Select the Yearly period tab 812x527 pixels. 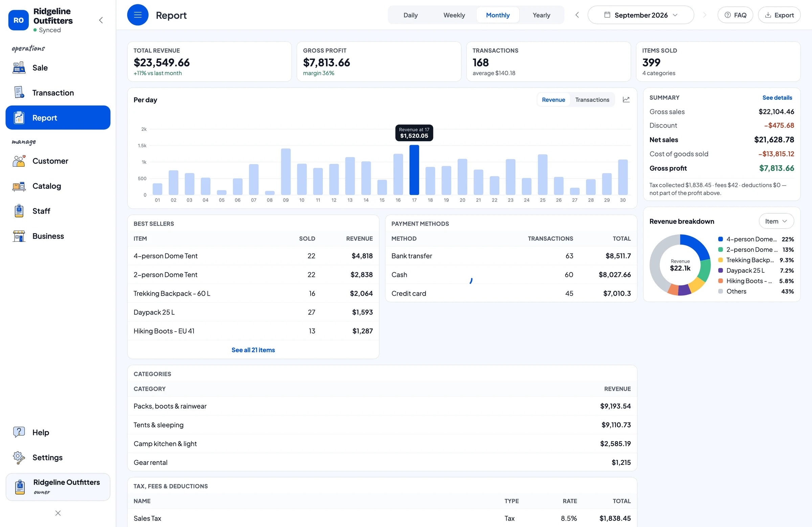point(541,15)
